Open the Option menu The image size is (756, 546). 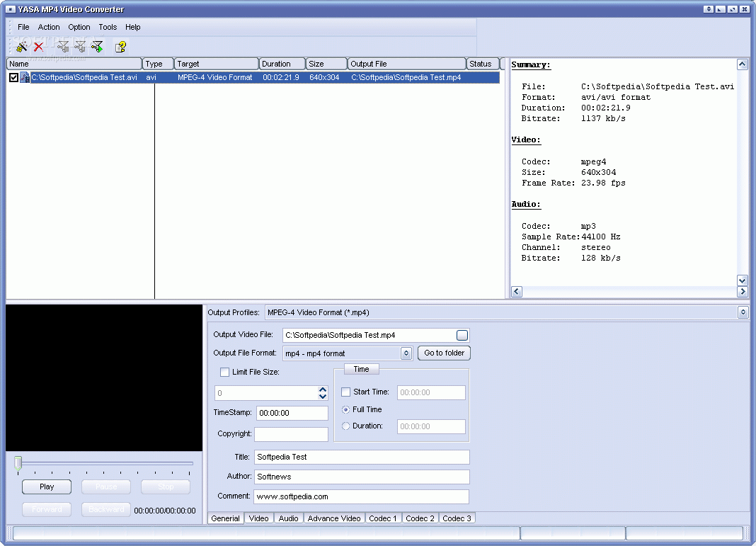point(79,27)
